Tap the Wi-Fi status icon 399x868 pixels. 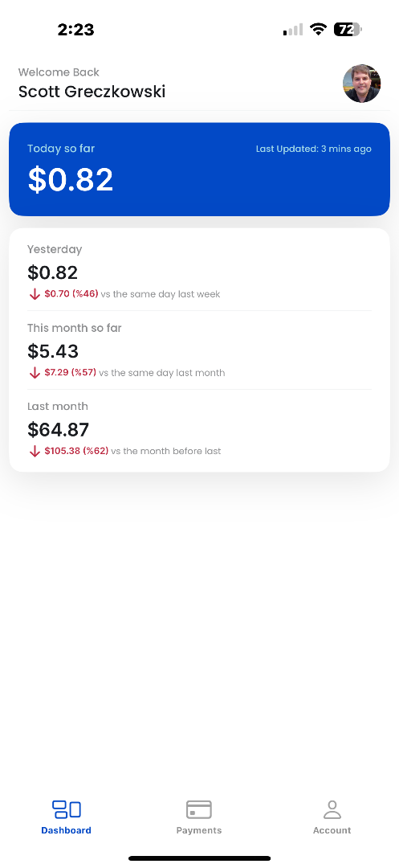[x=318, y=30]
